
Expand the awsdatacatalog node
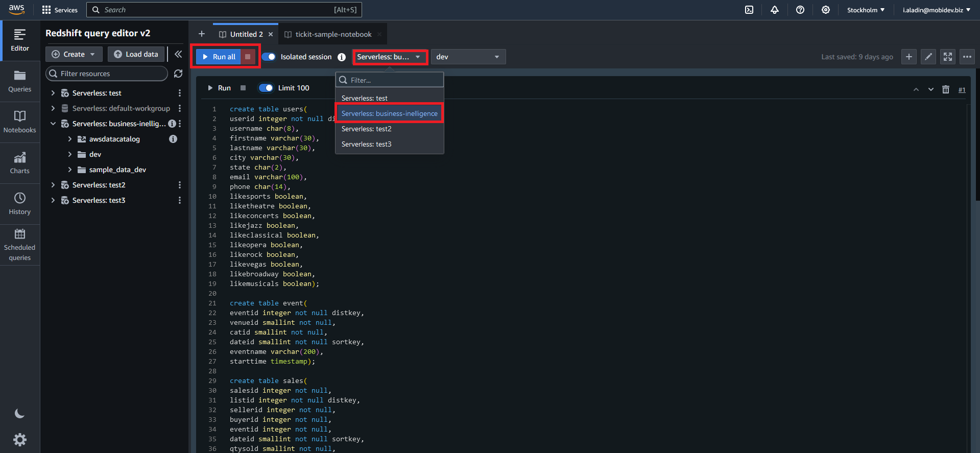coord(70,139)
